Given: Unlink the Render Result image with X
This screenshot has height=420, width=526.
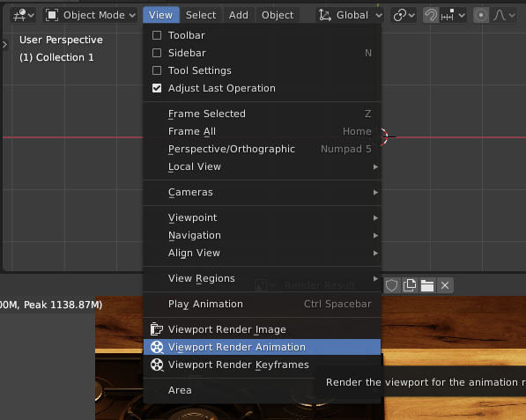Looking at the screenshot, I should [445, 285].
